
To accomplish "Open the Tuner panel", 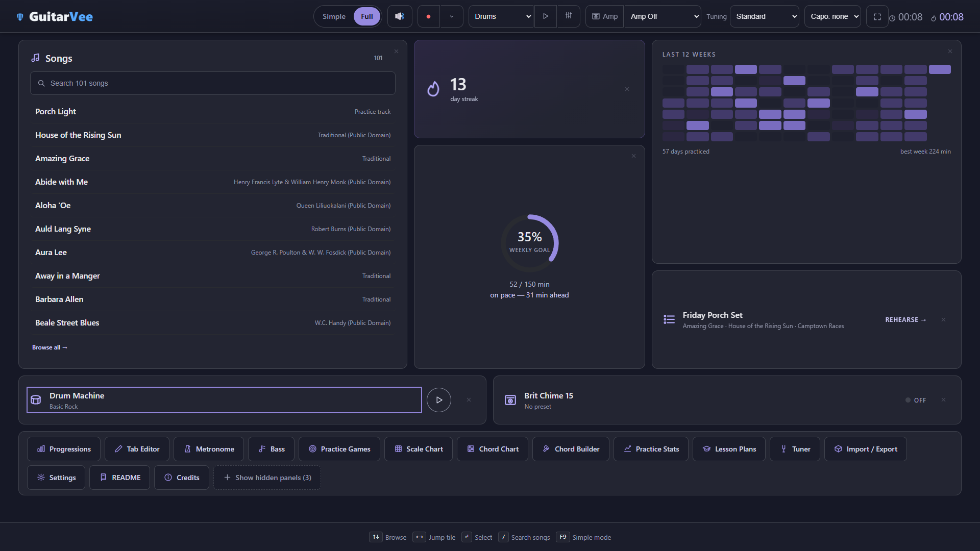I will pyautogui.click(x=795, y=449).
